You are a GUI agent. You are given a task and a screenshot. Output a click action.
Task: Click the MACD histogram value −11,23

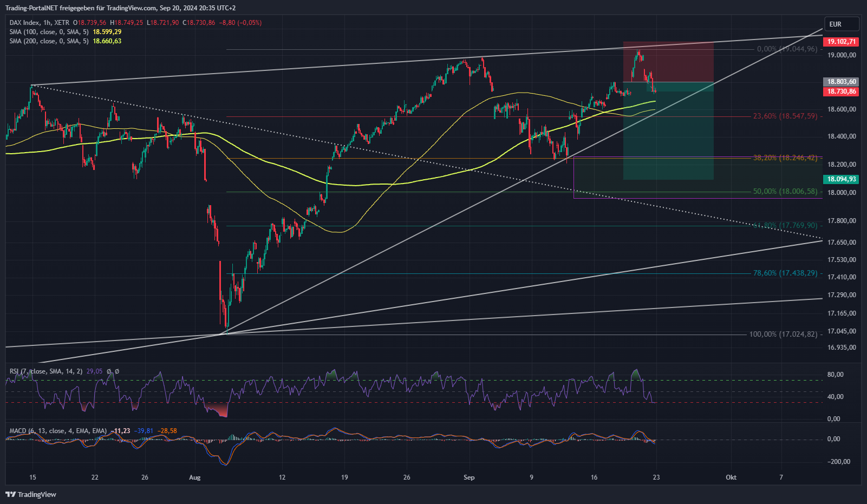120,431
